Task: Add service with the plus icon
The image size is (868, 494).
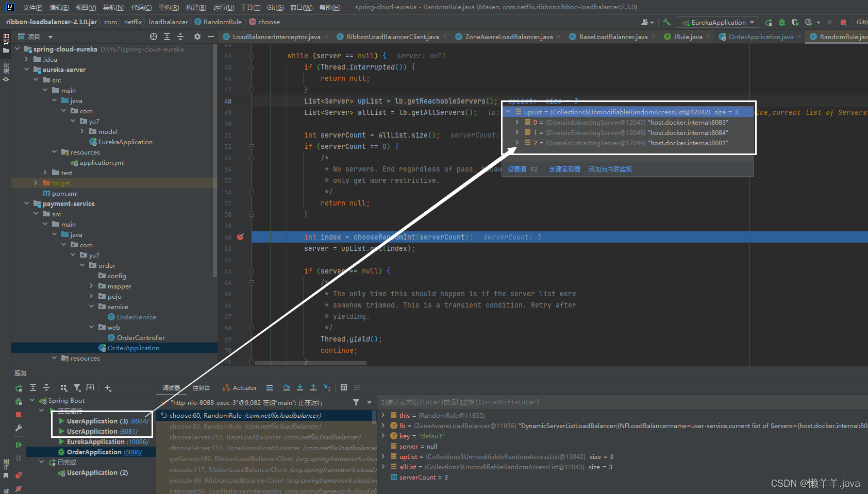Action: coord(107,388)
